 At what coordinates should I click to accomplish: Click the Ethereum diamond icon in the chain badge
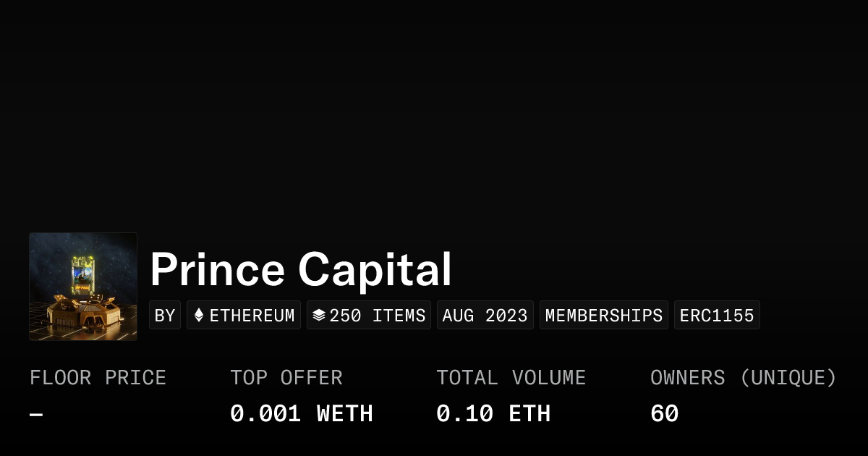200,315
